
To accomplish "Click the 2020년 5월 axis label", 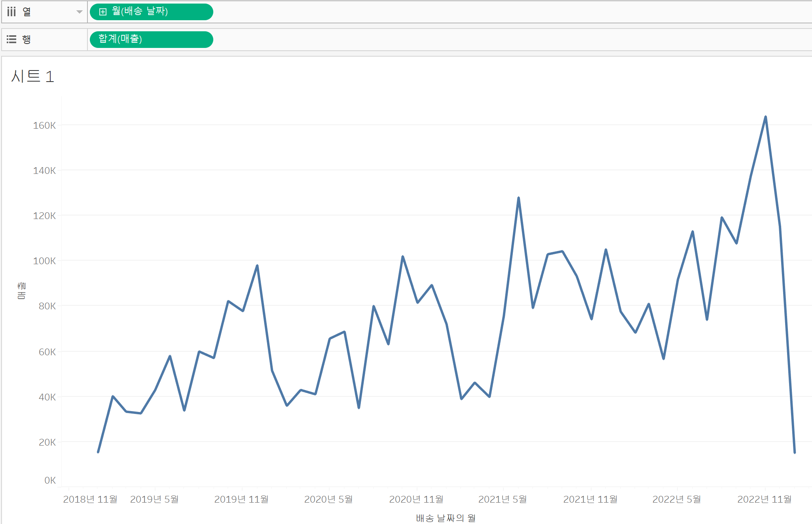I will [x=328, y=499].
